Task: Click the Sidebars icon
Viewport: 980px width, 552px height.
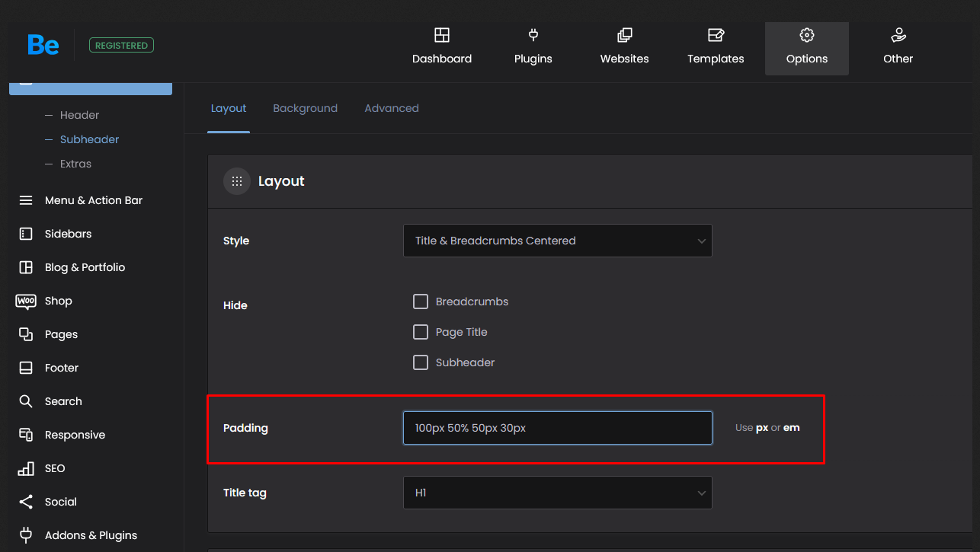Action: click(x=26, y=234)
